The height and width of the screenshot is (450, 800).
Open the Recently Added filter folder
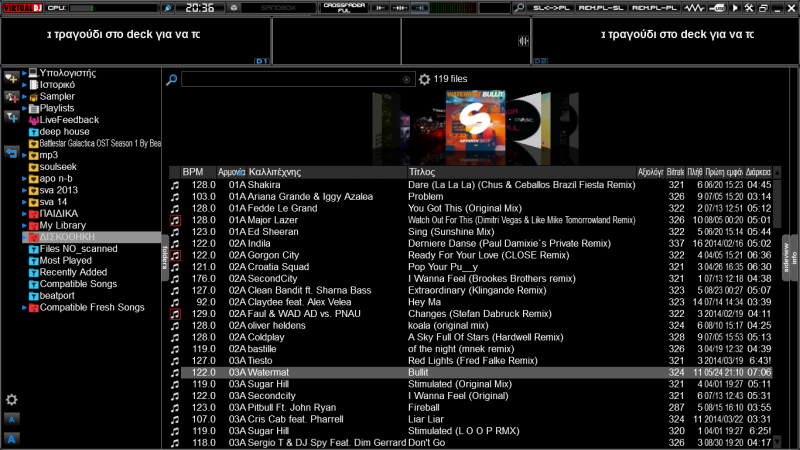[68, 272]
